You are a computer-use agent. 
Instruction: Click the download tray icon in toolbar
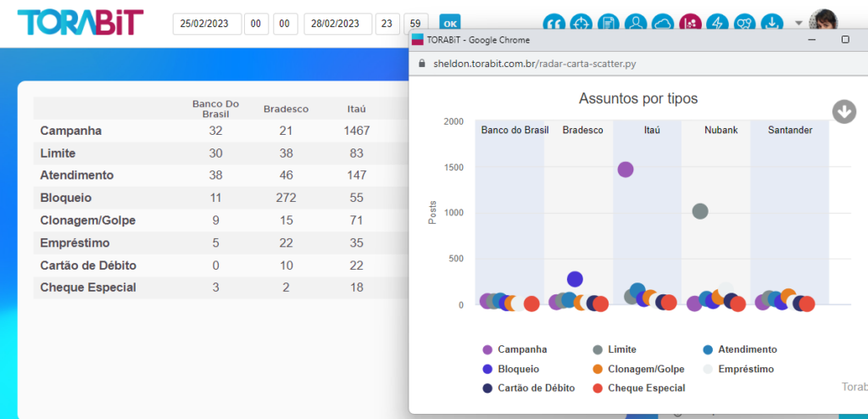772,23
